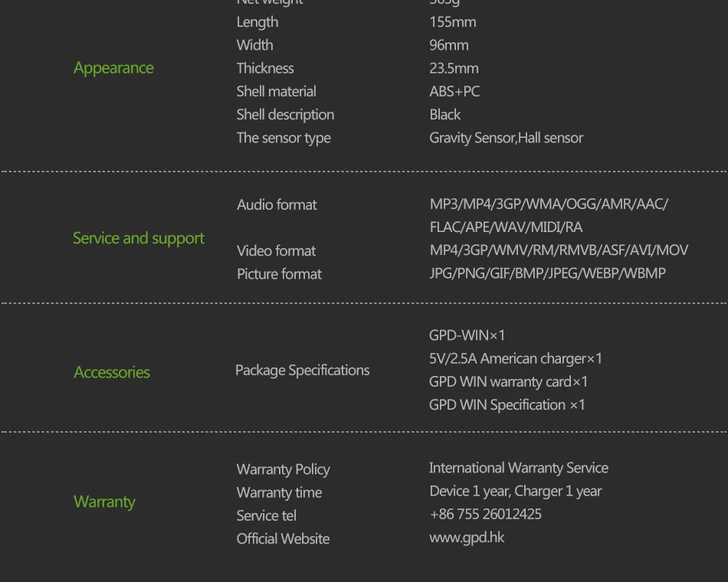Click the JPG/PNG/GIF picture formats list
Viewport: 728px width, 582px height.
pyautogui.click(x=547, y=273)
